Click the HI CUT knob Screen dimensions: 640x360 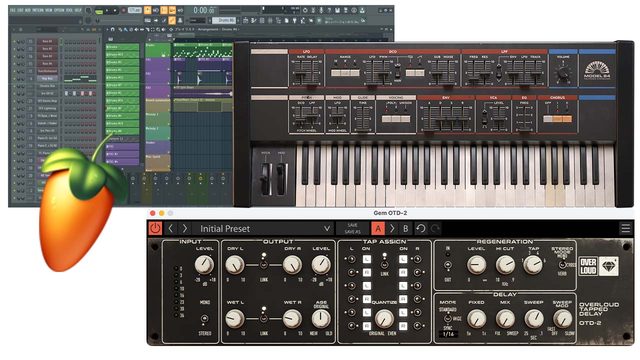tap(505, 265)
